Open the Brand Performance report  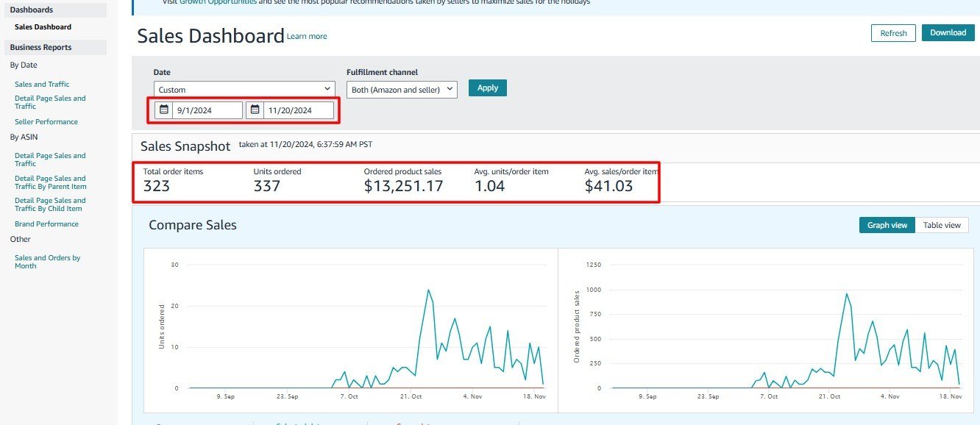tap(46, 224)
